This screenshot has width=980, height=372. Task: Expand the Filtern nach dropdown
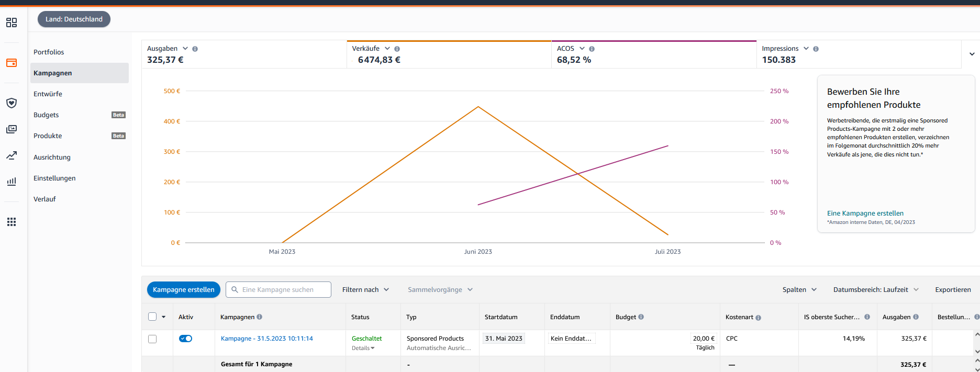click(x=365, y=290)
